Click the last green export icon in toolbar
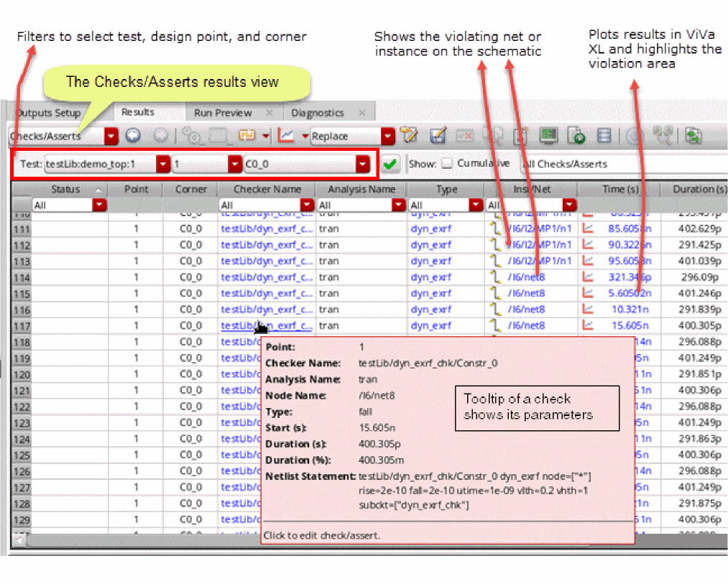728x584 pixels. click(x=694, y=136)
